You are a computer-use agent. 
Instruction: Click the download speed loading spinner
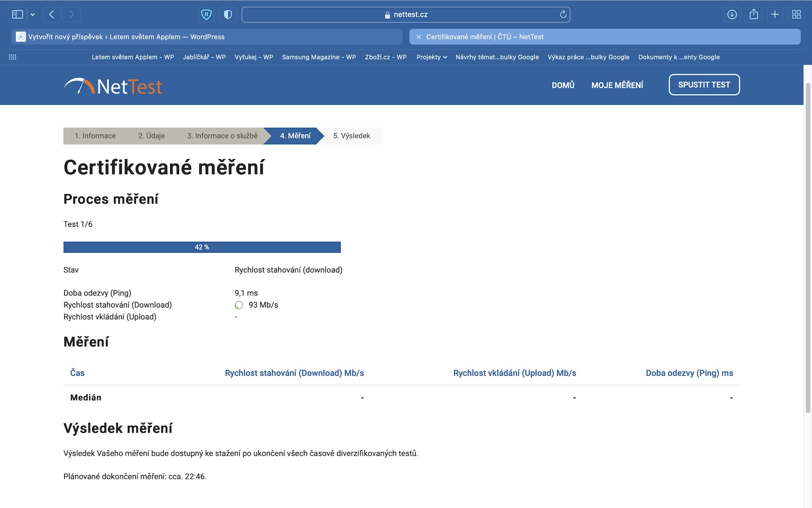click(x=239, y=305)
